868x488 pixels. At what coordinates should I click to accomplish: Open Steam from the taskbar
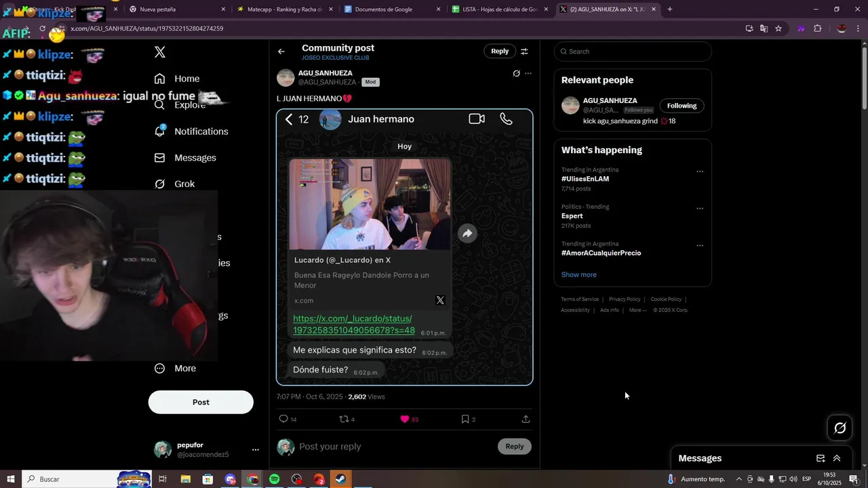coord(341,479)
